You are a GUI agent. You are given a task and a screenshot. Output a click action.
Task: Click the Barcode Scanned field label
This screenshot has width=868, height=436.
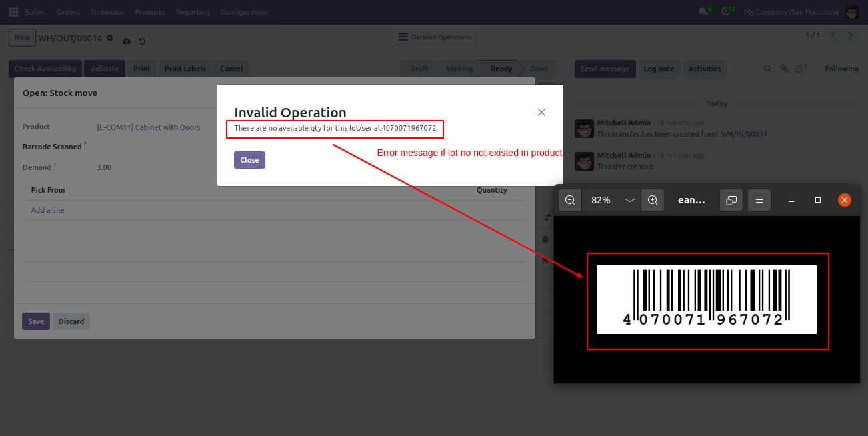52,147
